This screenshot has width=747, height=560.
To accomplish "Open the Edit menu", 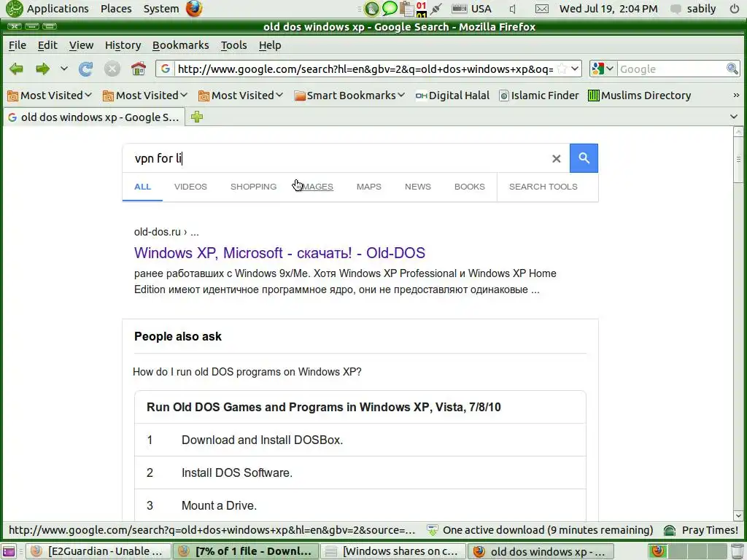I will (x=47, y=45).
